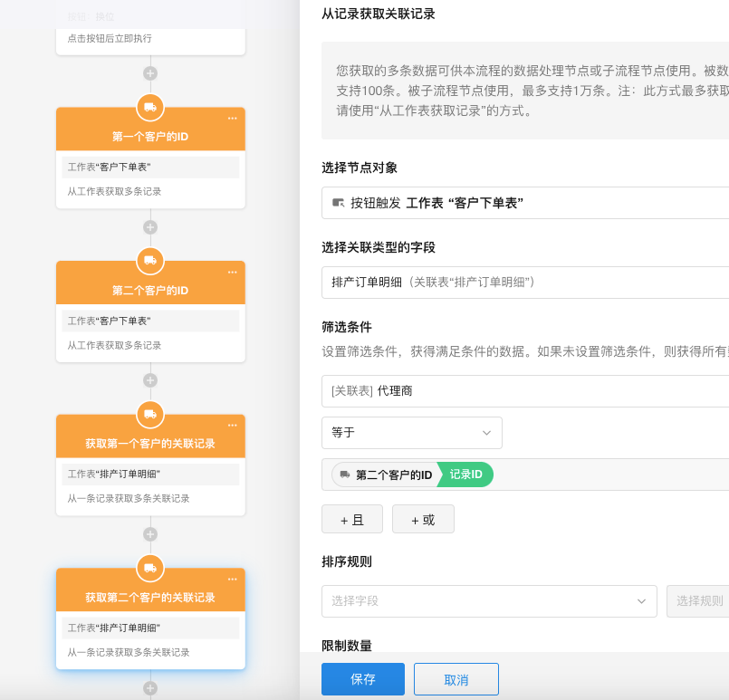Open more options on 获取第一个客户的关联记录 node
Viewport: 729px width, 700px height.
pyautogui.click(x=233, y=426)
